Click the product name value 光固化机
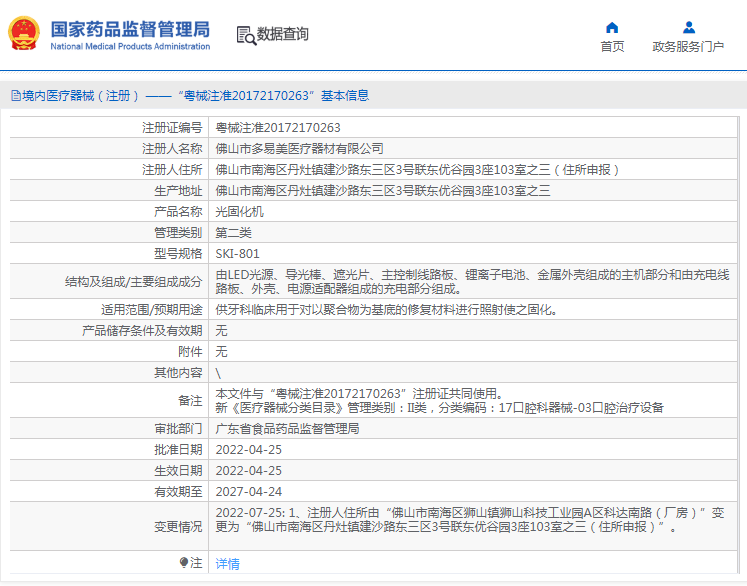747x586 pixels. [x=240, y=212]
